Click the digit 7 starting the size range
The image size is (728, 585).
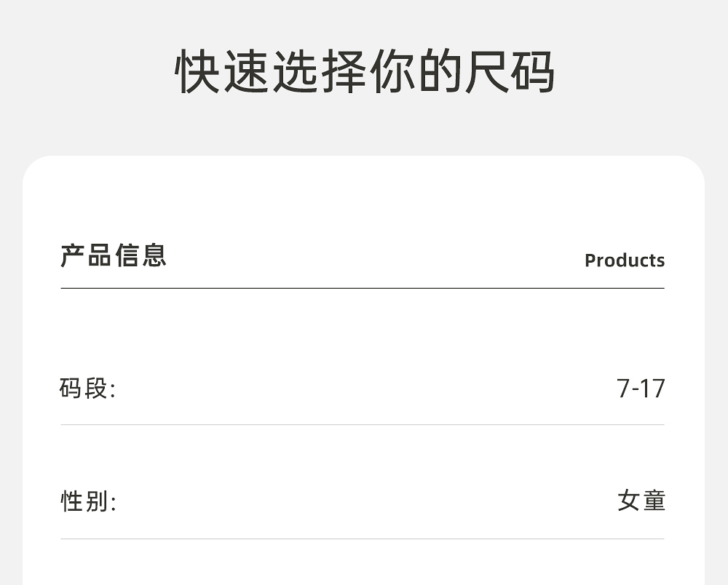[x=623, y=389]
